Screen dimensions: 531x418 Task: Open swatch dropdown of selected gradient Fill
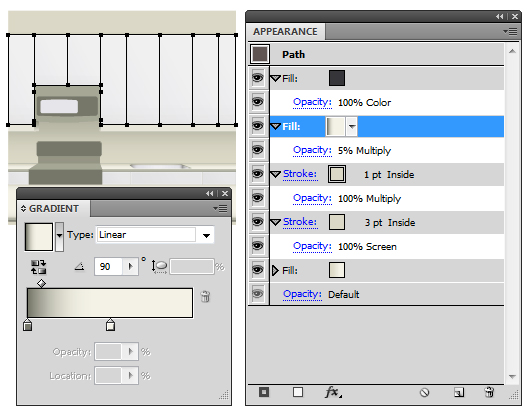(352, 126)
